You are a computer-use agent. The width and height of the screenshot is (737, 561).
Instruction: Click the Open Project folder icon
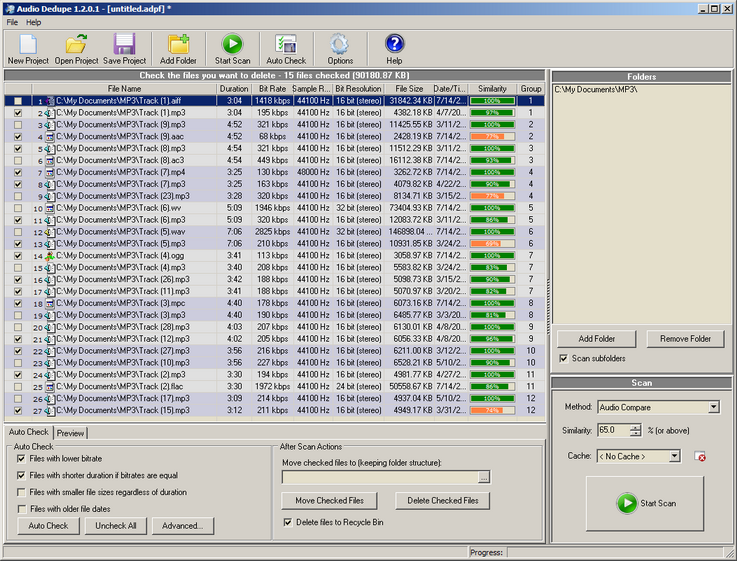tap(76, 45)
